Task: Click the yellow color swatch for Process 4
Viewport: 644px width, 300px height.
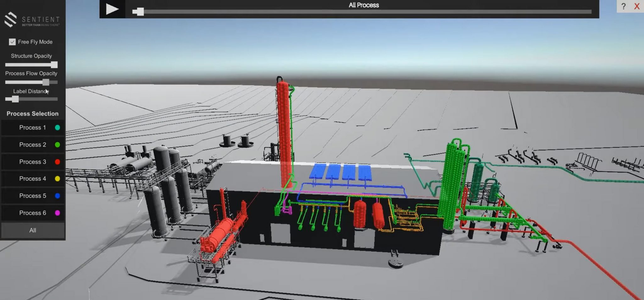Action: 57,178
